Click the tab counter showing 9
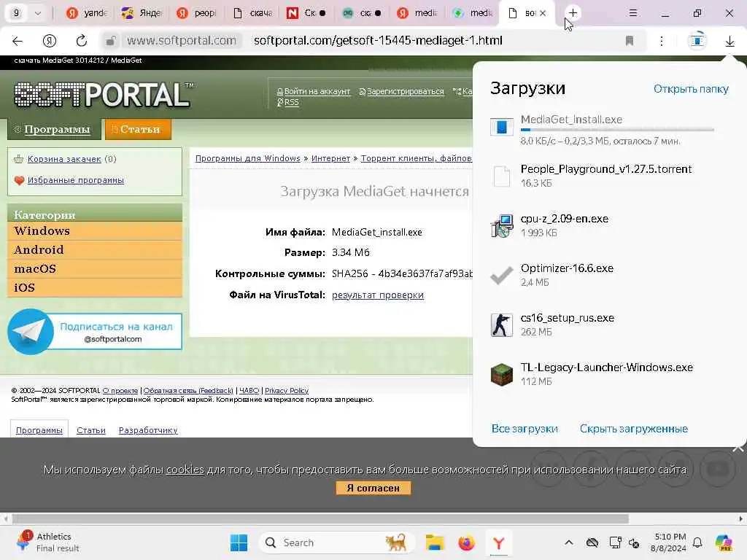The height and width of the screenshot is (560, 747). pyautogui.click(x=16, y=13)
